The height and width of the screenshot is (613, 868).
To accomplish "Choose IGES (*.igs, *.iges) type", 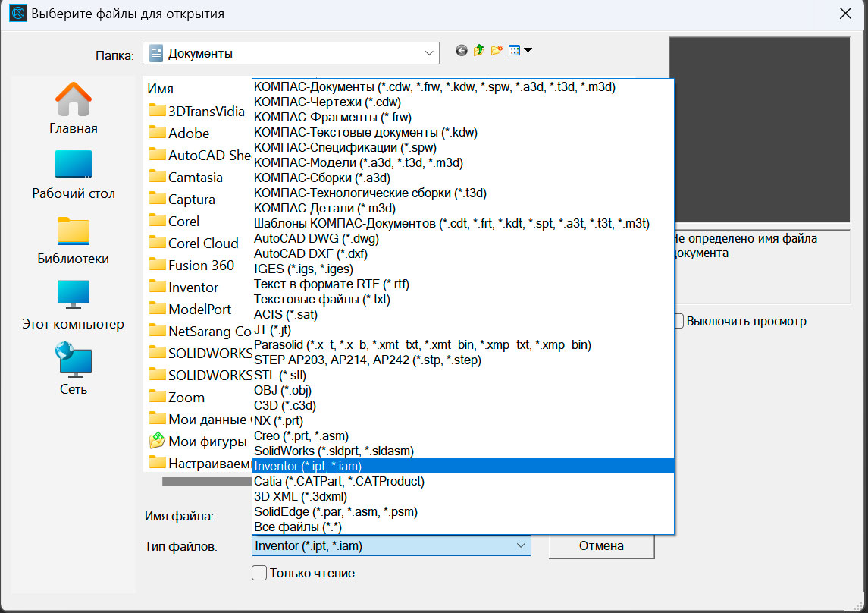I will pos(462,269).
